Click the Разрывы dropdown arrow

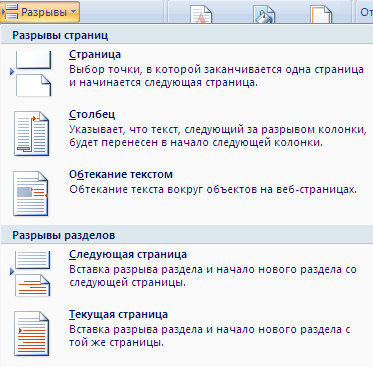tap(73, 12)
